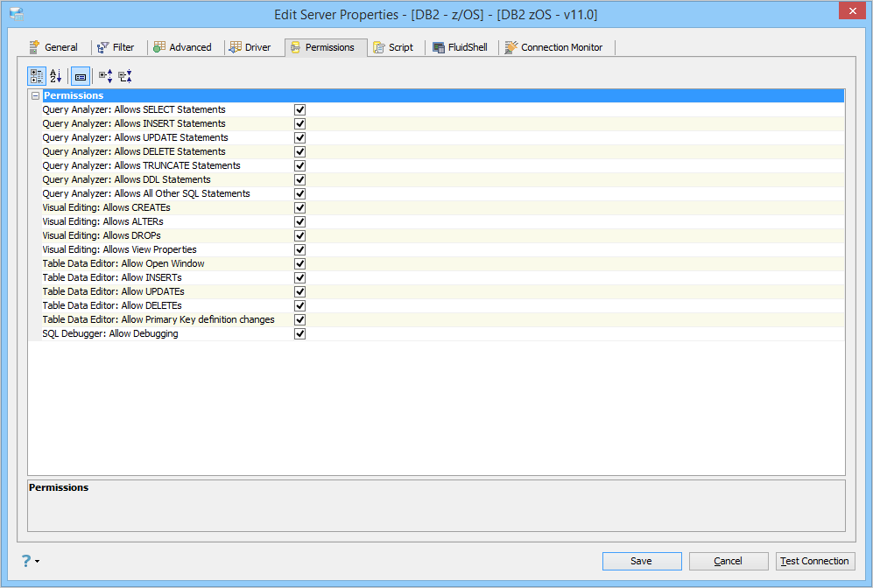
Task: Switch to the Script tab
Action: (396, 47)
